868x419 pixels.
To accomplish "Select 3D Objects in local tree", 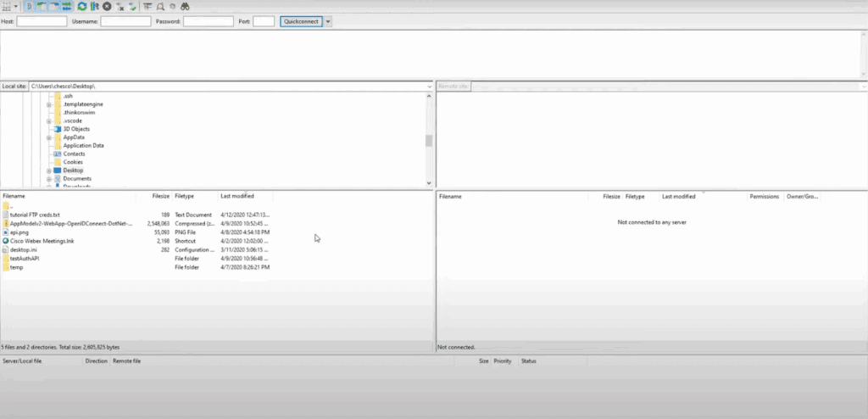I will [76, 129].
